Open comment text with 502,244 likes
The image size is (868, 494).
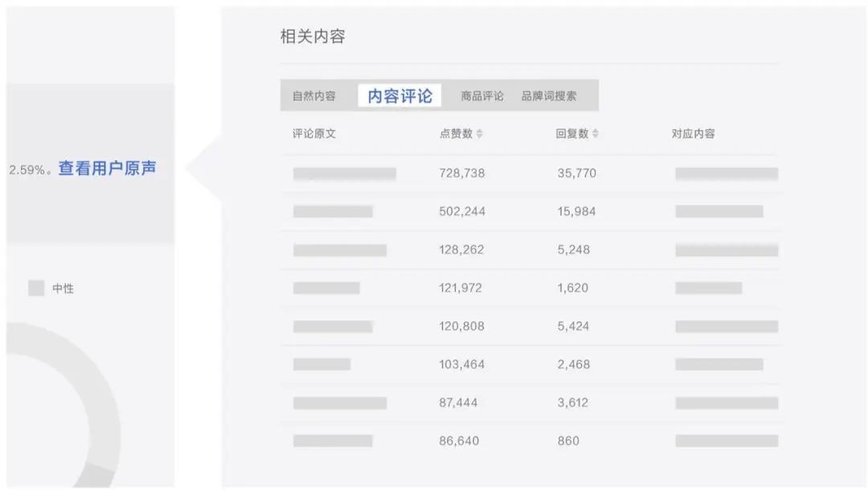[333, 211]
